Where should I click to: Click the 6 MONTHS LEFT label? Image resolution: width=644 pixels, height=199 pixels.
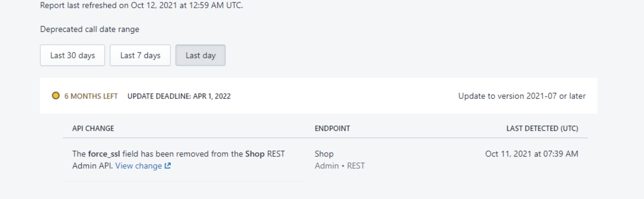tap(91, 96)
